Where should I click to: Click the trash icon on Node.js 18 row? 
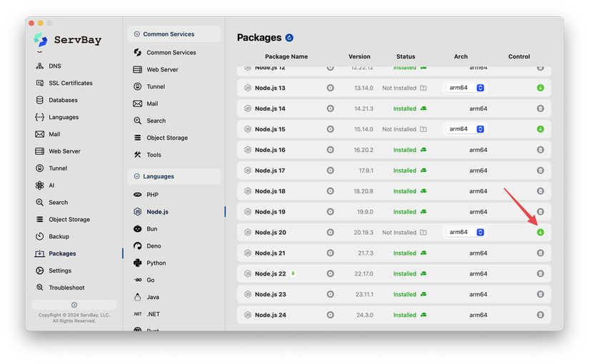tap(540, 191)
